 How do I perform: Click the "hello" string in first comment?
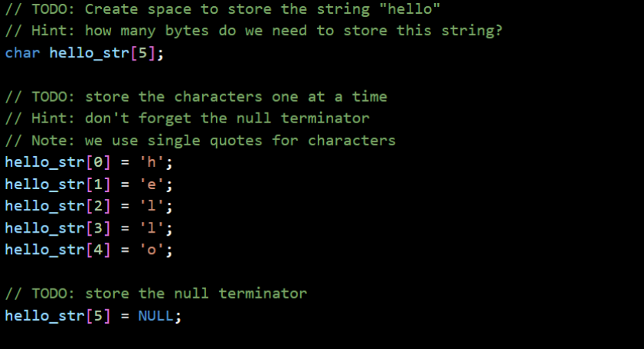[x=410, y=9]
